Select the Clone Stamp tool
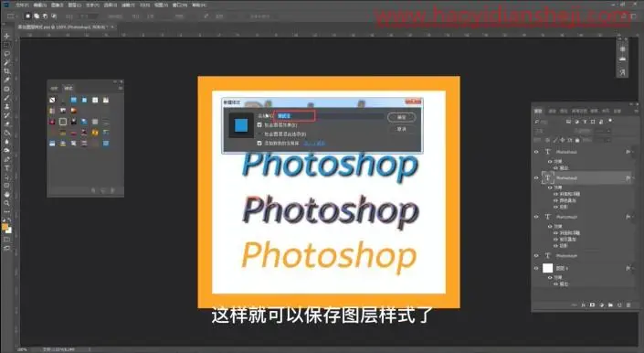 pyautogui.click(x=6, y=106)
